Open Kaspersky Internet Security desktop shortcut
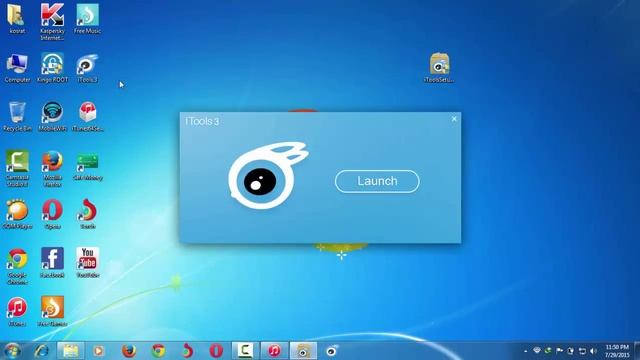The height and width of the screenshot is (360, 640). pos(52,22)
